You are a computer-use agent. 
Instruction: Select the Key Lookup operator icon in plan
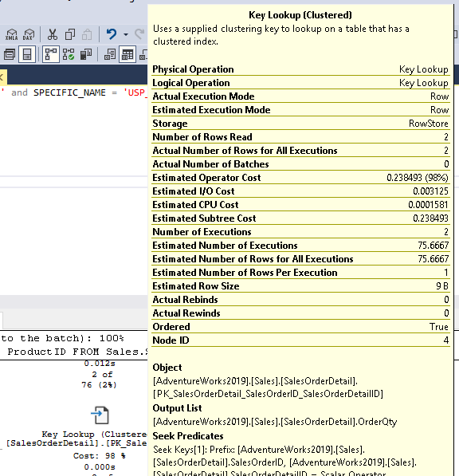click(x=100, y=415)
